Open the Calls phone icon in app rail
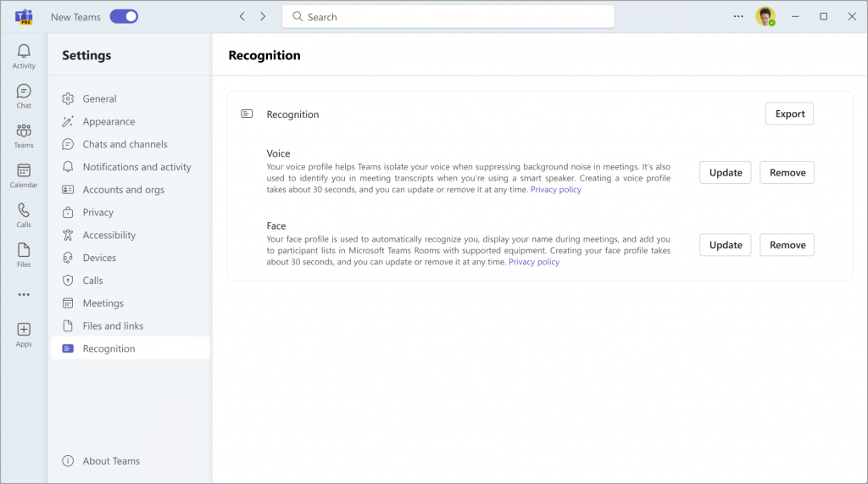Image resolution: width=868 pixels, height=484 pixels. pyautogui.click(x=24, y=210)
